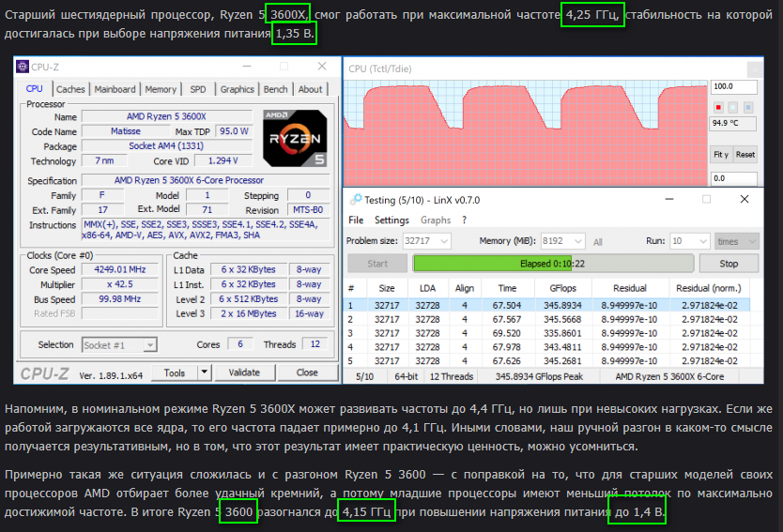Screen dimensions: 783x532
Task: Click the AMD Ryzen 5 logo image
Action: pyautogui.click(x=295, y=138)
